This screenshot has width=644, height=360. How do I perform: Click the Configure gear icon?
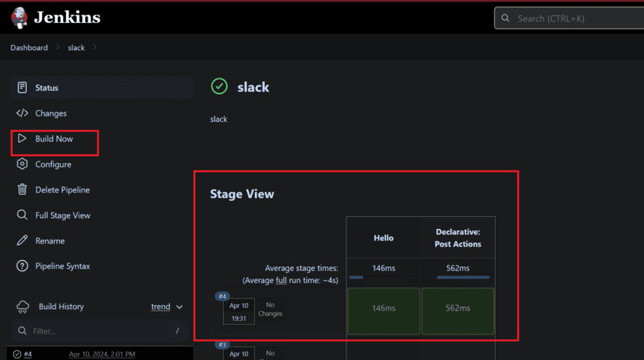pos(22,164)
